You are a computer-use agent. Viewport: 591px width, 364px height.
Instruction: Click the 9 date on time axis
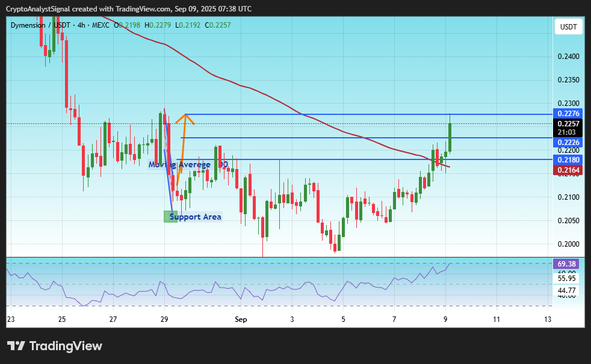click(445, 319)
